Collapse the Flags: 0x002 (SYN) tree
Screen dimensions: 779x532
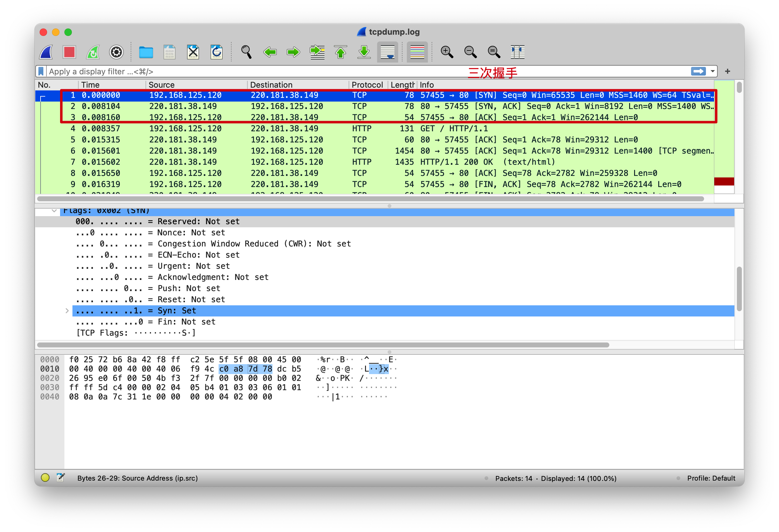54,211
